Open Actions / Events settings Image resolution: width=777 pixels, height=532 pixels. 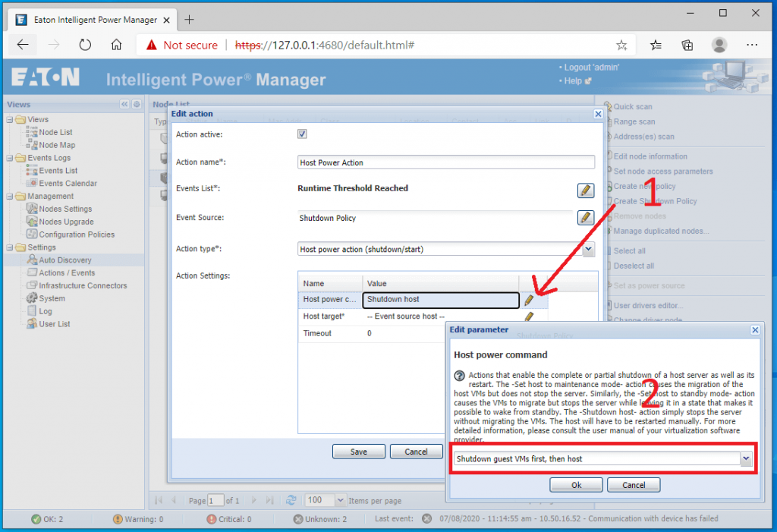[67, 273]
